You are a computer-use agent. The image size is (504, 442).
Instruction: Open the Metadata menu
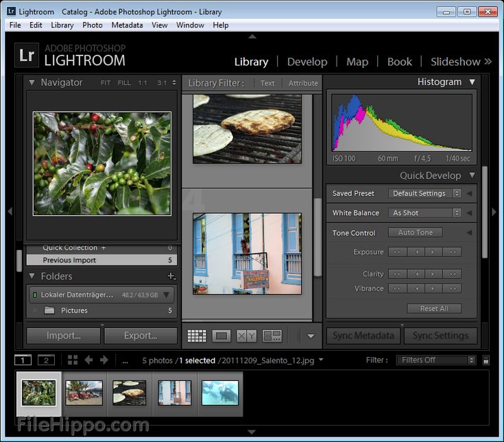point(127,25)
